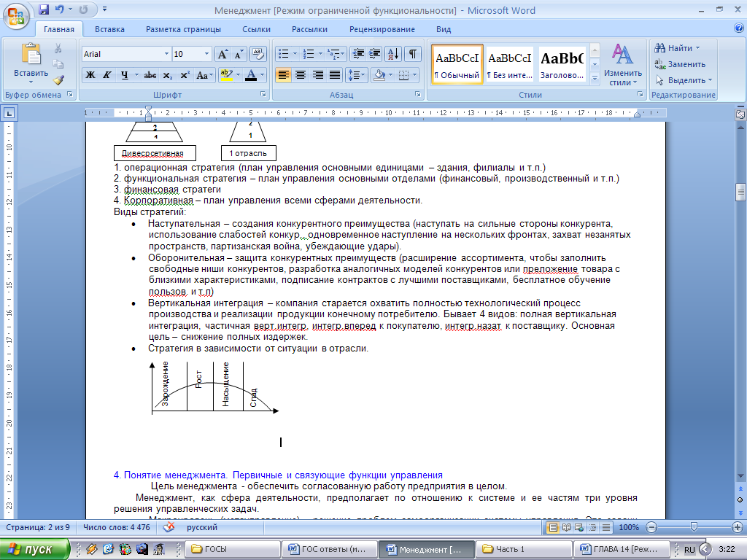Increase font size with the grow font icon
The width and height of the screenshot is (747, 560).
[222, 54]
